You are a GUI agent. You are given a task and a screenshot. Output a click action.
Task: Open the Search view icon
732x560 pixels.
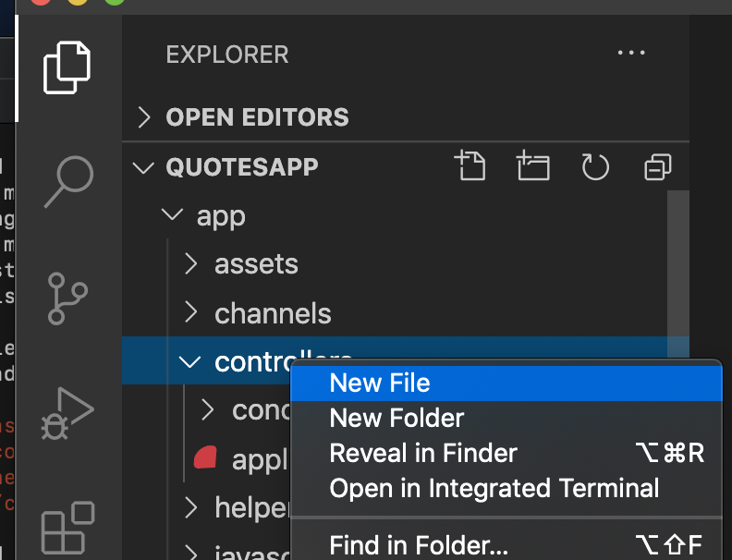[68, 181]
